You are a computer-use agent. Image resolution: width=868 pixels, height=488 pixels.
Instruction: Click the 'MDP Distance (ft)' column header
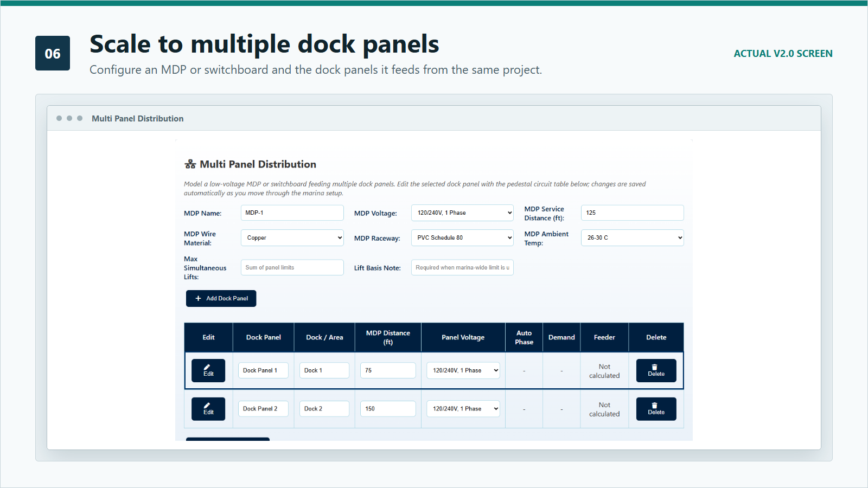coord(388,337)
